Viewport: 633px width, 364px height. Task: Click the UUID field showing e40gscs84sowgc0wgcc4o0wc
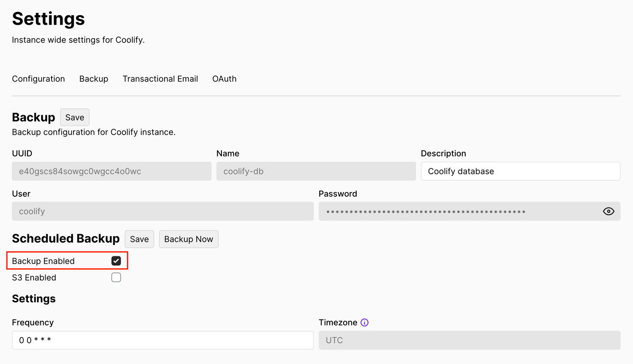[111, 171]
